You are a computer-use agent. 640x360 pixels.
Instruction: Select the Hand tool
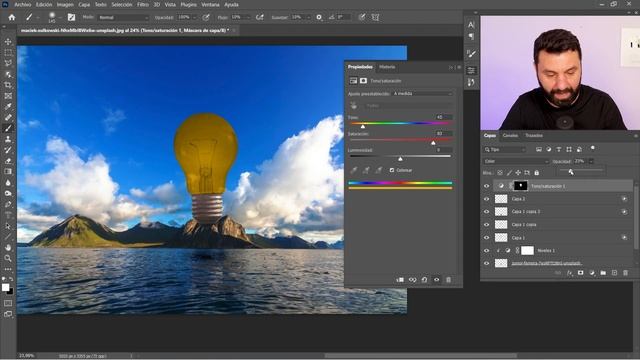point(8,247)
